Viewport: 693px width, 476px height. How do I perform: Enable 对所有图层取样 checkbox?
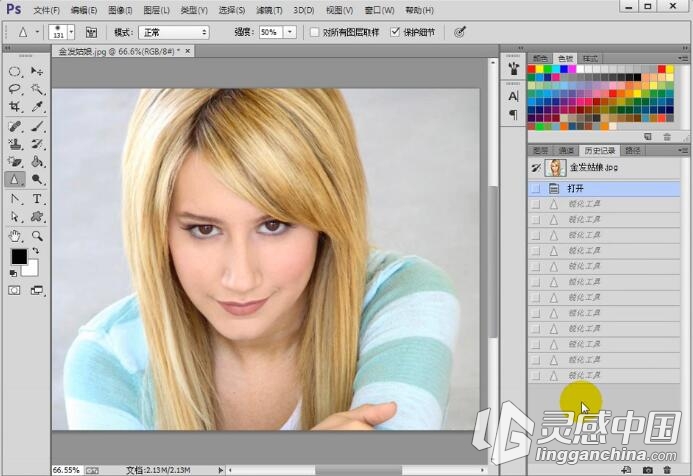314,32
